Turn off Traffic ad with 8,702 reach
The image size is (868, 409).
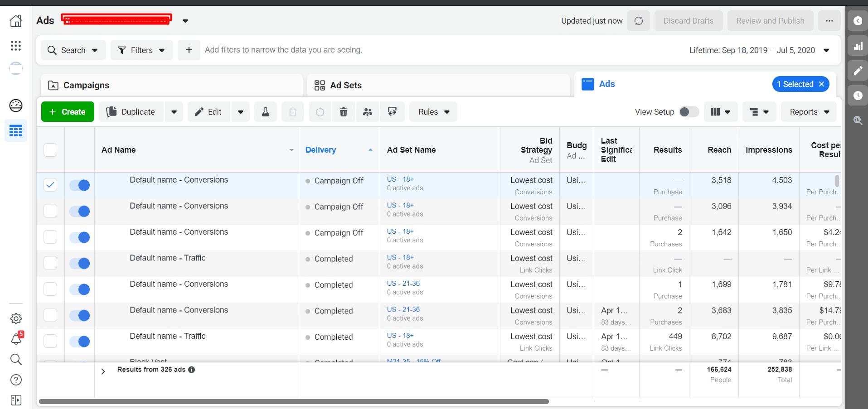click(x=80, y=341)
